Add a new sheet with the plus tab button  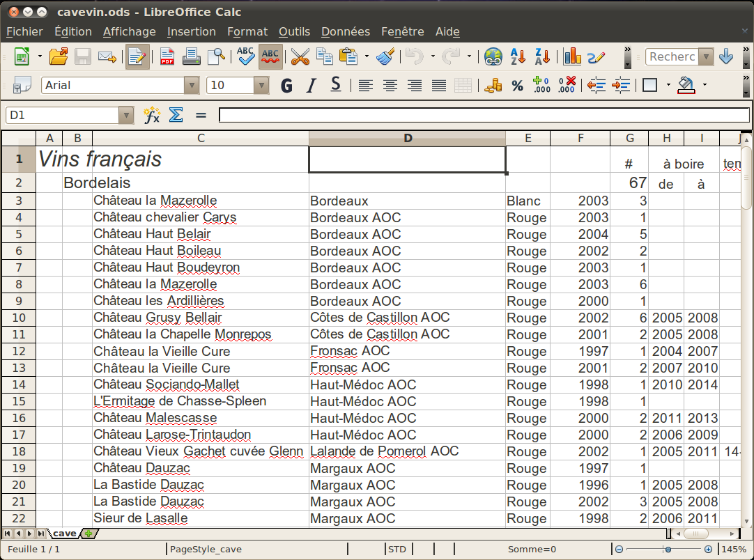(89, 534)
